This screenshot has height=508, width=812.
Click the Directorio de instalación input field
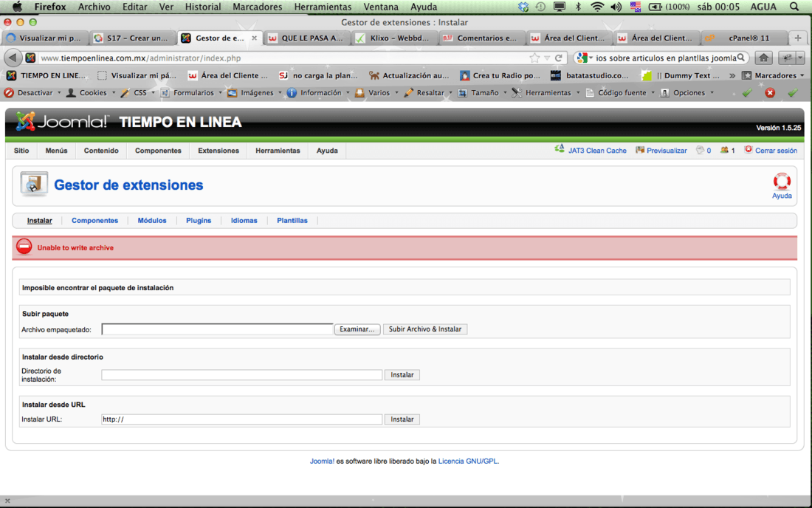coord(242,375)
